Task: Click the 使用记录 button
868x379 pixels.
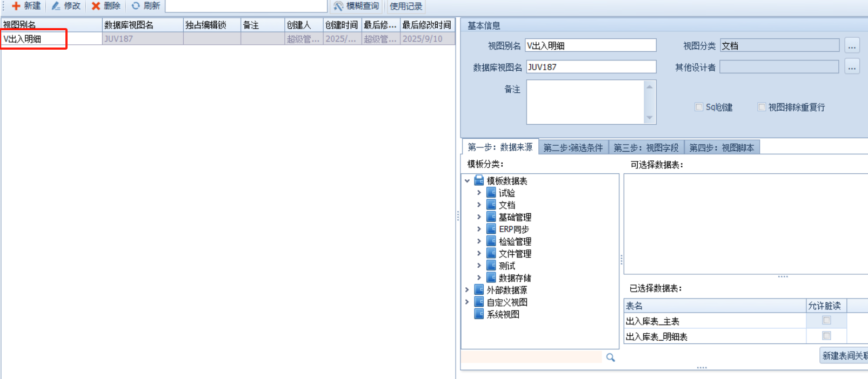Action: pos(406,6)
